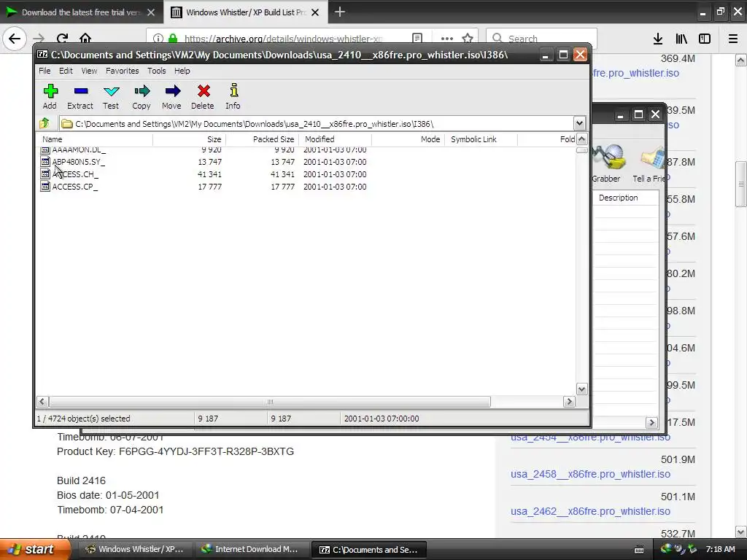This screenshot has width=747, height=560.
Task: Open the Firefox hamburger menu
Action: click(733, 39)
